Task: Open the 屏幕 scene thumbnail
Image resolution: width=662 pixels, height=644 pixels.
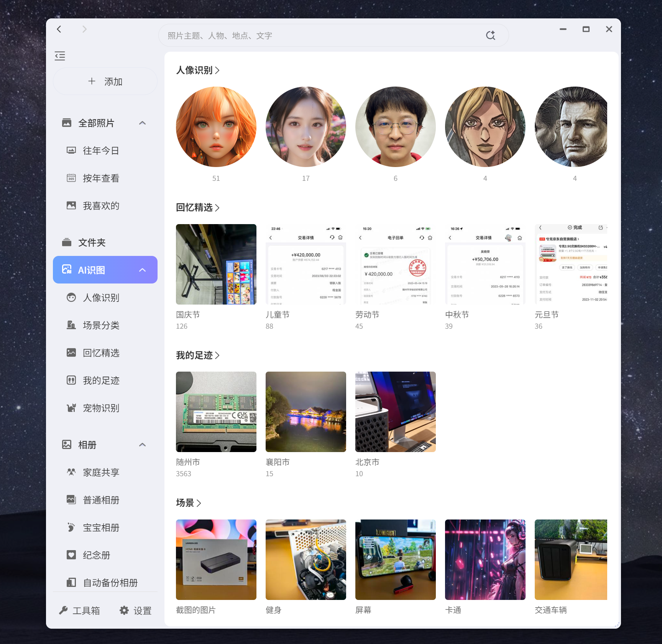Action: coord(396,560)
